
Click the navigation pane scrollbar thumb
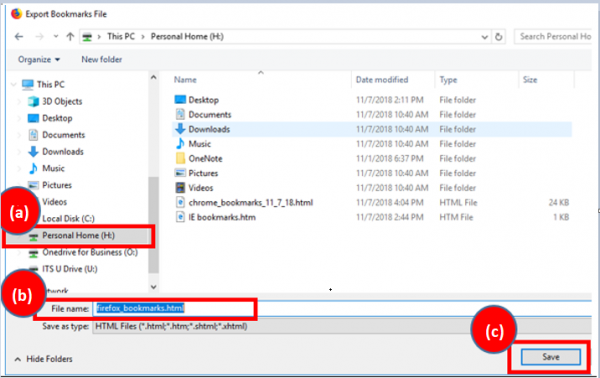point(153,225)
